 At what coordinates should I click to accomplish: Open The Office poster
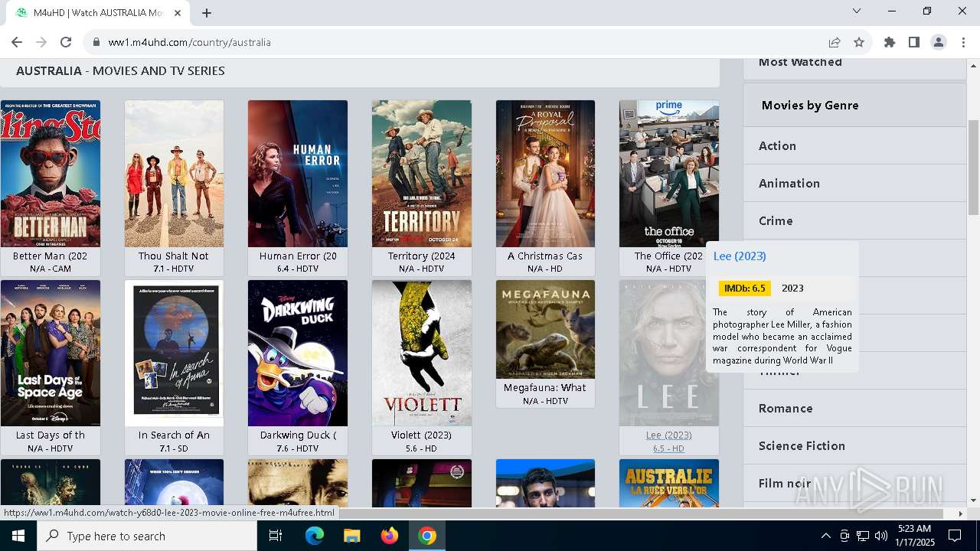pos(669,174)
